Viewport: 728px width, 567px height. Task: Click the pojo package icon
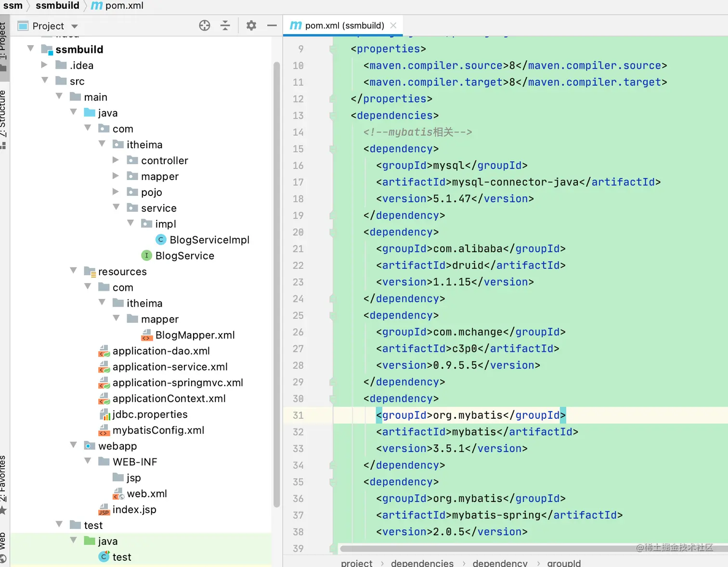(x=132, y=192)
